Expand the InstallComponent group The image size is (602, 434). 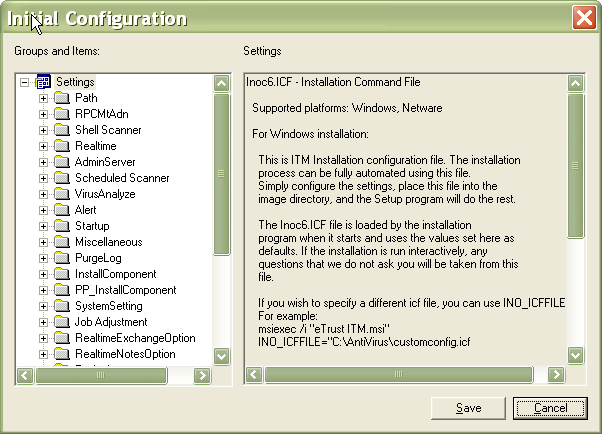coord(43,274)
